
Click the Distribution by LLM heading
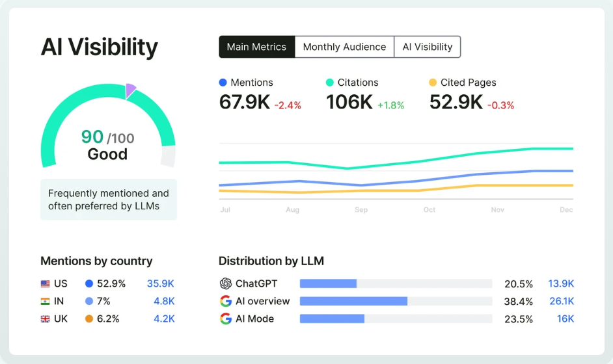[x=271, y=261]
